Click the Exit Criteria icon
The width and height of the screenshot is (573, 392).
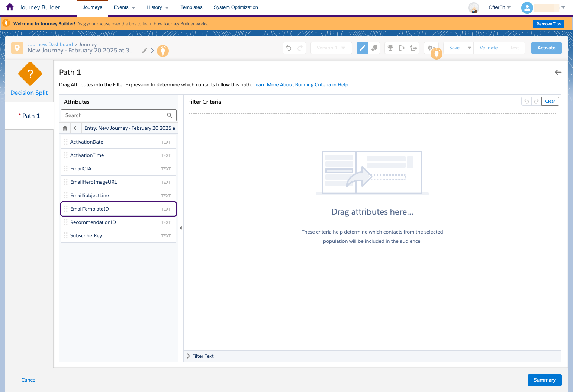point(402,48)
